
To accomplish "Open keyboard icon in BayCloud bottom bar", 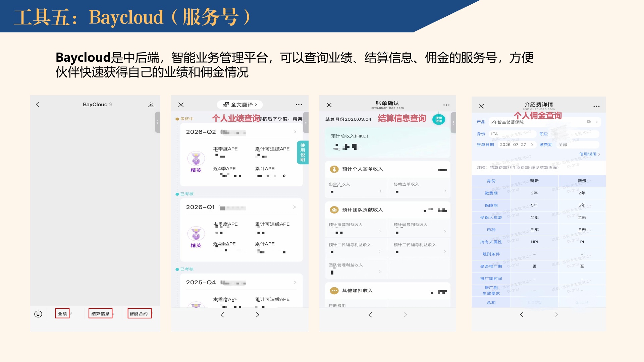I will (38, 314).
